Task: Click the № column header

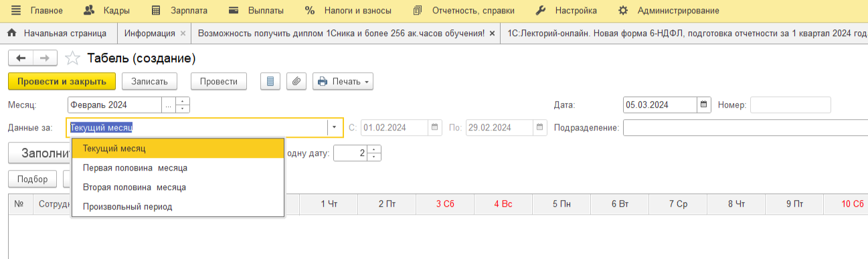Action: click(x=21, y=203)
